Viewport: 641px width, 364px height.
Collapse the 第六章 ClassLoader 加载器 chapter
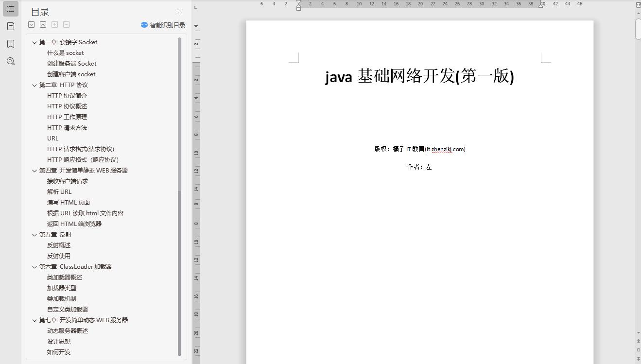coord(35,267)
